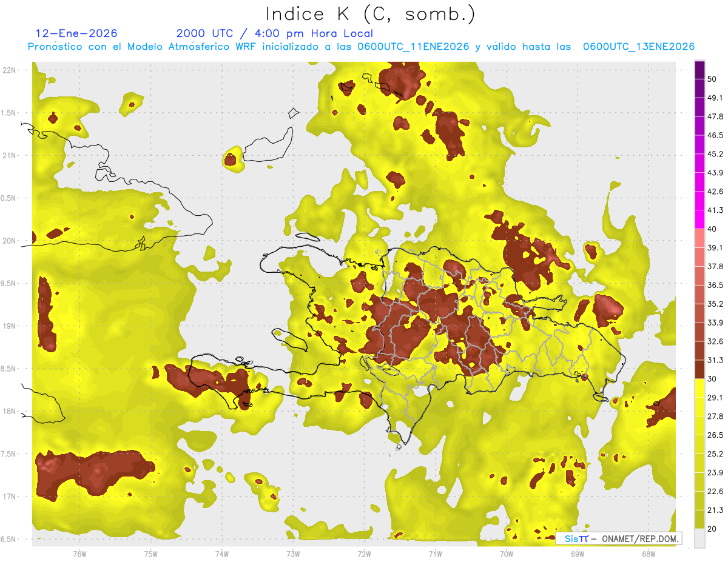This screenshot has width=728, height=562.
Task: Click the map title "Indice K (C, somb.)"
Action: (370, 14)
